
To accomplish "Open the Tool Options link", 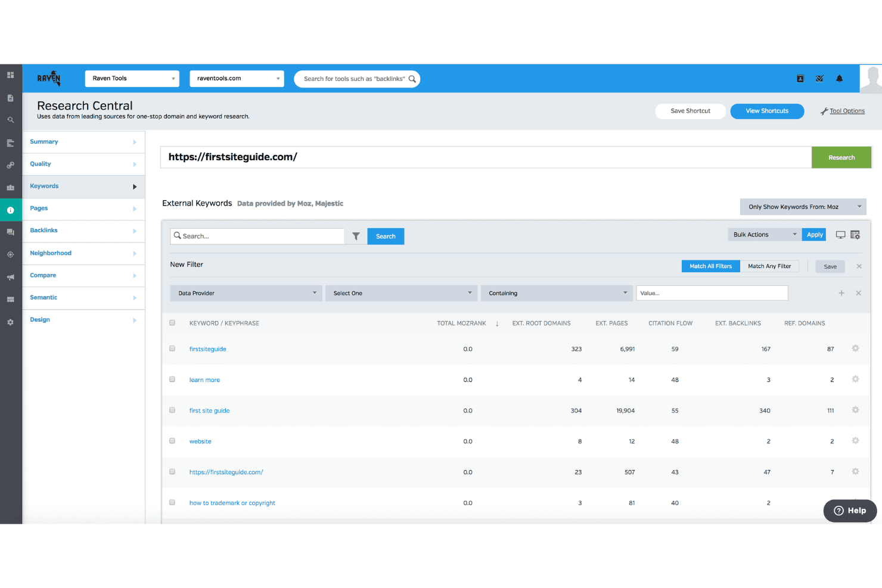I will 847,111.
